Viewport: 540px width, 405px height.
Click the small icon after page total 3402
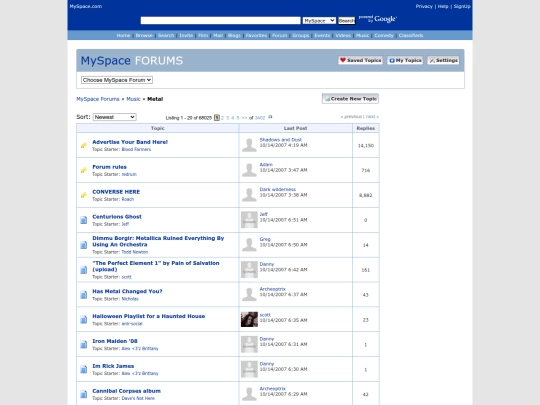tap(270, 117)
